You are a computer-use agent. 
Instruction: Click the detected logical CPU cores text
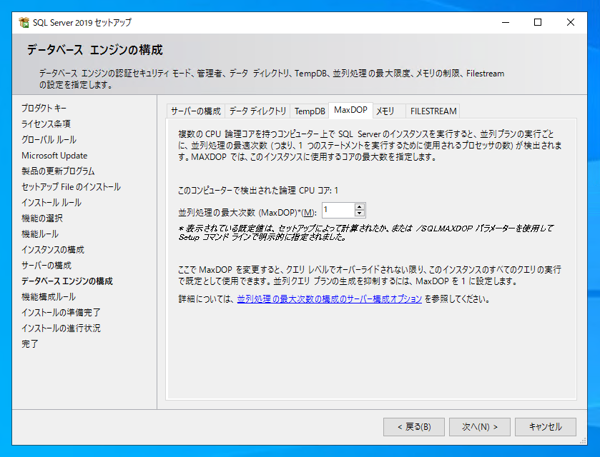pos(258,191)
